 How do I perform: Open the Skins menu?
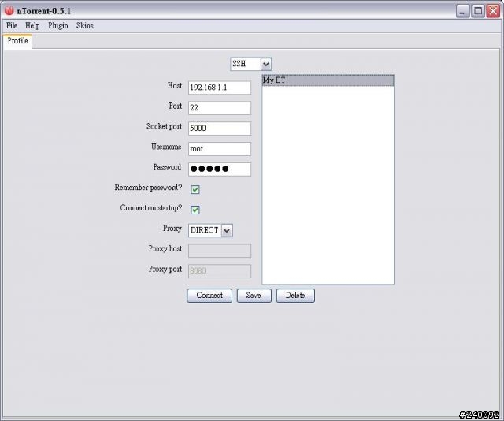tap(85, 26)
